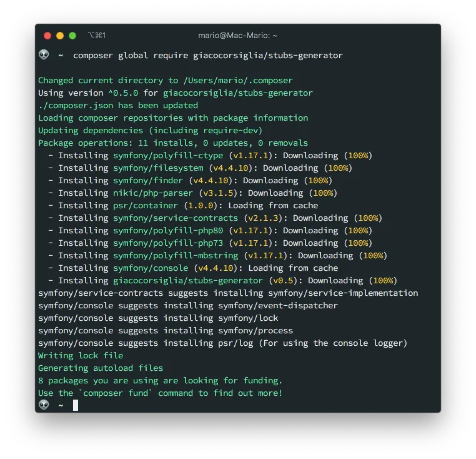Image resolution: width=476 pixels, height=459 pixels.
Task: Click package name 'symfony/filesystem'
Action: (x=158, y=168)
